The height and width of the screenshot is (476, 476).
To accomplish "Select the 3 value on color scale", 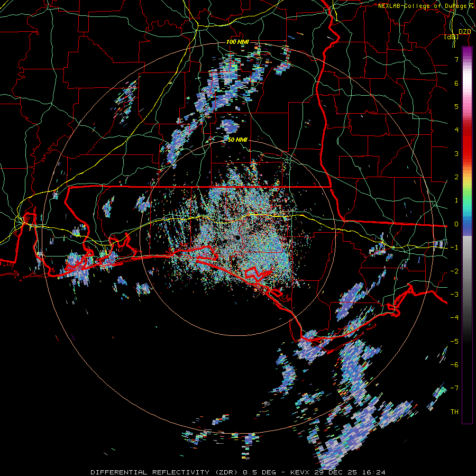I will click(x=456, y=153).
